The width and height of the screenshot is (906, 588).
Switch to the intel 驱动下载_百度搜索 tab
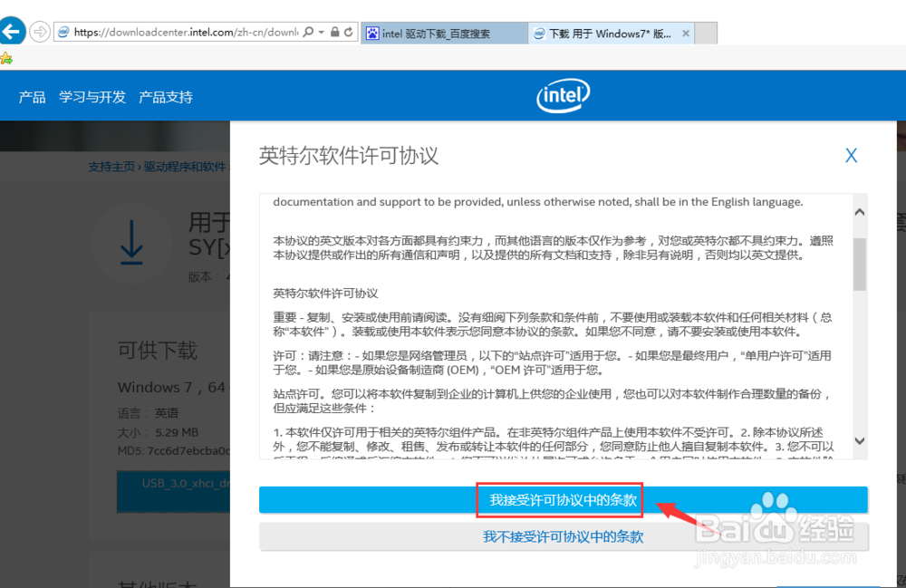(x=445, y=34)
